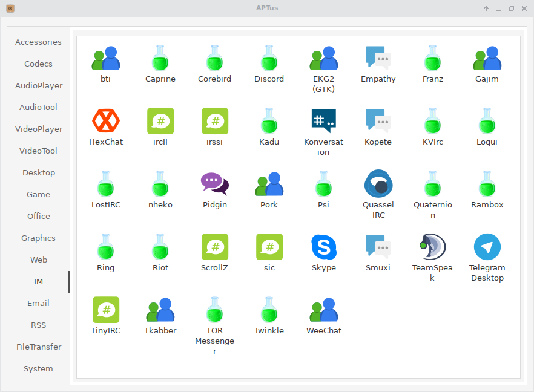Select the Pork icon
Image resolution: width=534 pixels, height=392 pixels.
coord(269,184)
